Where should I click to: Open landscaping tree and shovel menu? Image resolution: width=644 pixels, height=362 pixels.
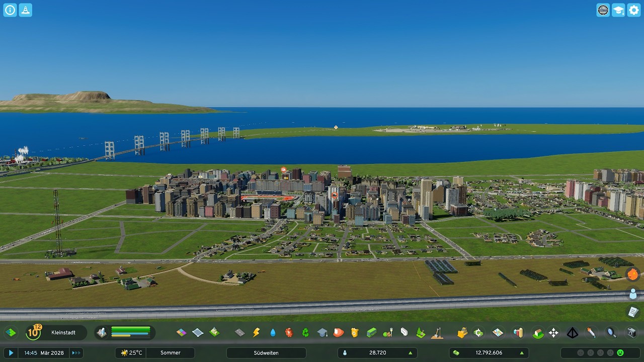point(421,332)
